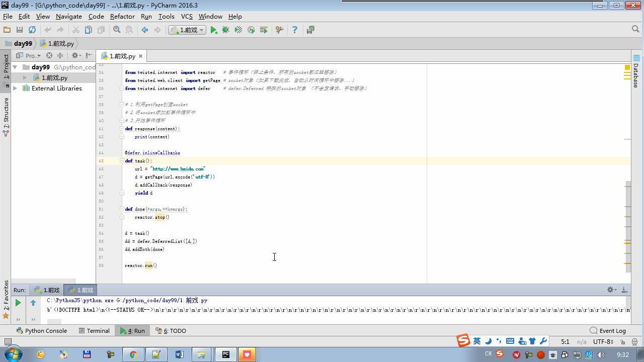The image size is (644, 362).
Task: Toggle tool window quick-access button in status bar
Action: pyautogui.click(x=8, y=342)
